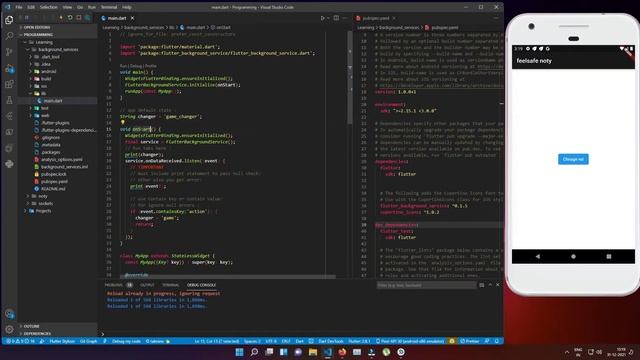Screen dimensions: 640x360
Task: Open the Python icon in activity bar
Action: [x=9, y=164]
